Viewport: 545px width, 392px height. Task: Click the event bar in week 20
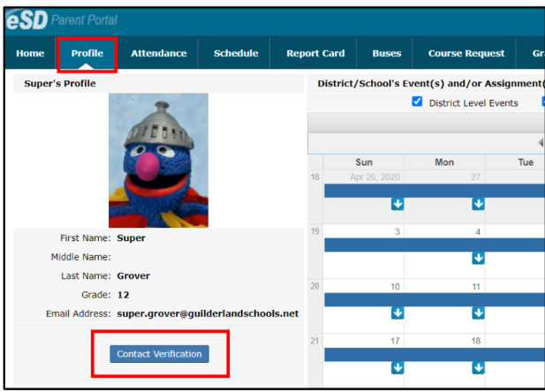435,299
